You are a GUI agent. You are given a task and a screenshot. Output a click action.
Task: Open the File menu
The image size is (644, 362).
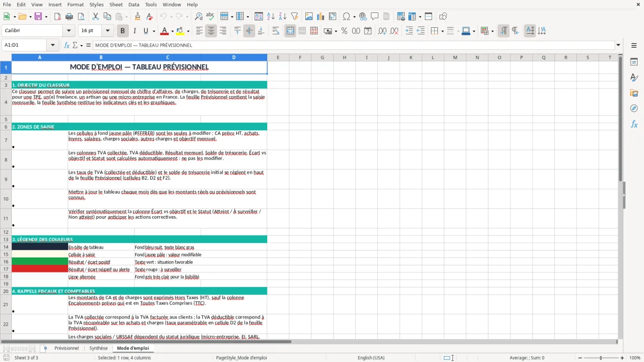(7, 4)
